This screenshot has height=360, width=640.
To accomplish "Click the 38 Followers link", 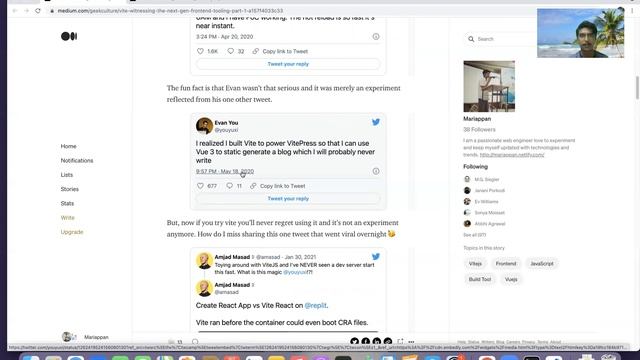I will [479, 129].
